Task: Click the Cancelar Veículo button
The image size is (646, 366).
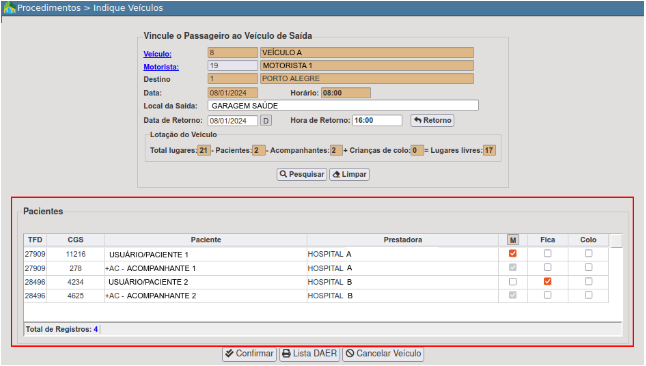Action: (x=383, y=354)
